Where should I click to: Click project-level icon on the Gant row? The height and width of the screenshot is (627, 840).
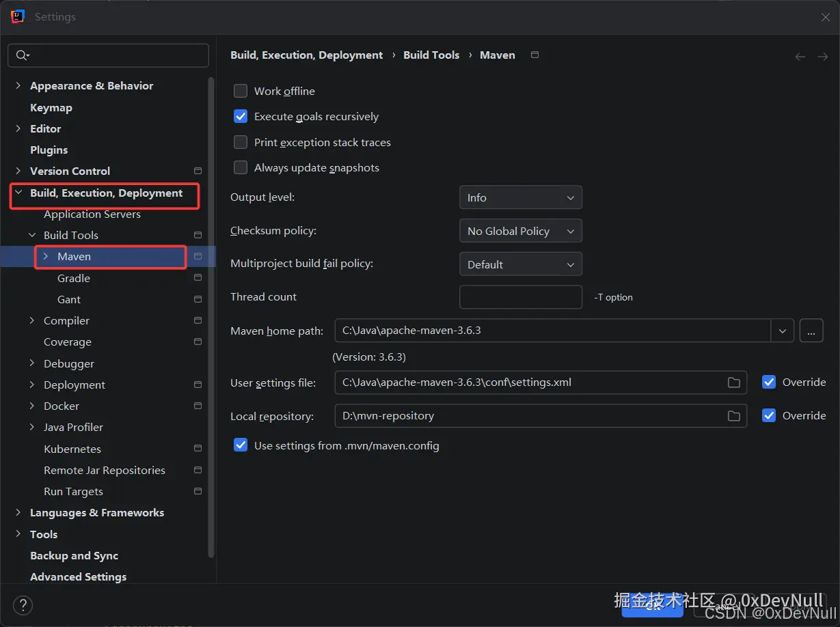point(198,299)
